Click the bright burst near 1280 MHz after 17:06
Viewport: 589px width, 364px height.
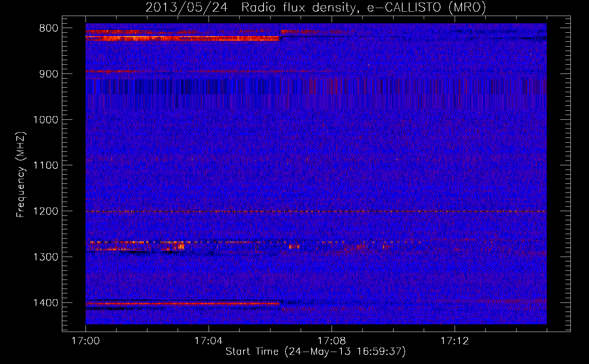(294, 247)
